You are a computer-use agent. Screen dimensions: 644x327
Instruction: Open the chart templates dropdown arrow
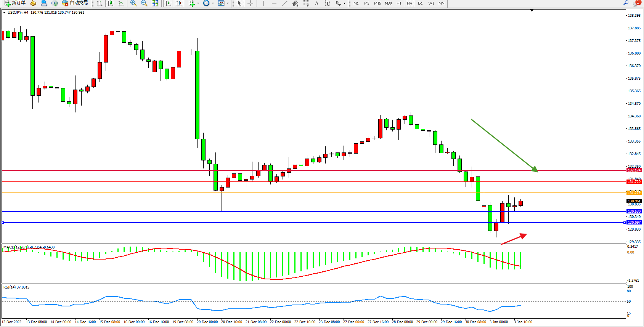(228, 3)
